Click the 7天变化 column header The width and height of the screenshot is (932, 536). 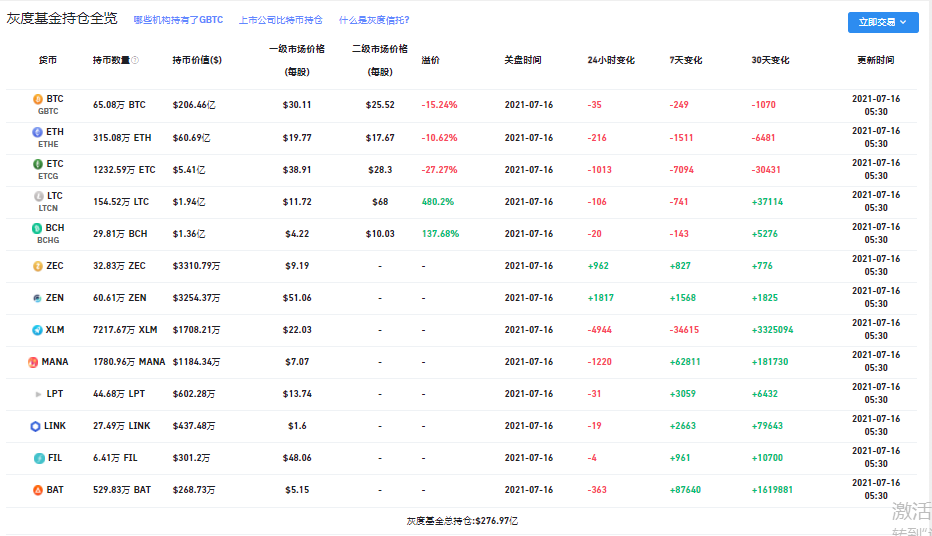[x=686, y=60]
